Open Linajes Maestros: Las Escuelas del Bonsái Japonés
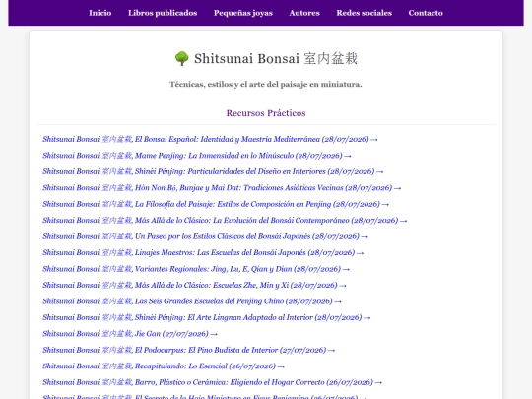 pyautogui.click(x=203, y=253)
